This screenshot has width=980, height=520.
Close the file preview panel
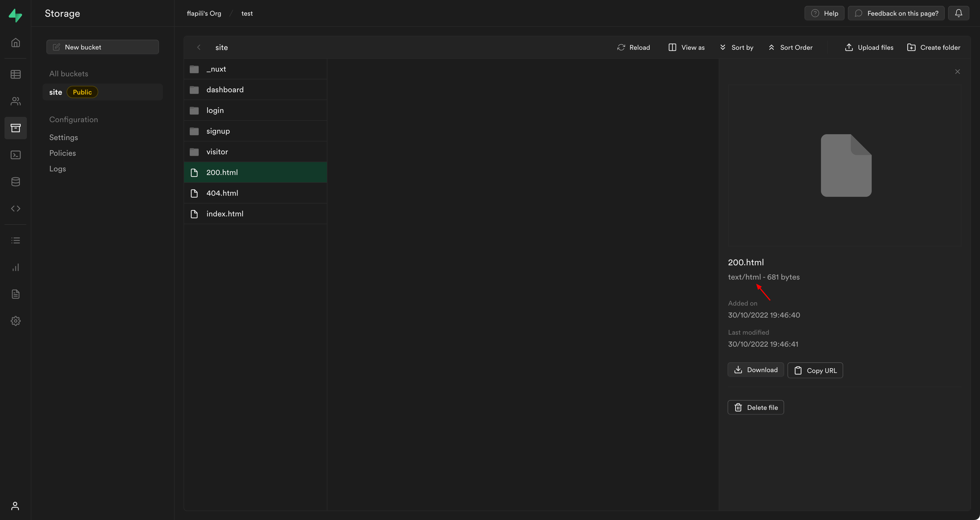pos(957,72)
